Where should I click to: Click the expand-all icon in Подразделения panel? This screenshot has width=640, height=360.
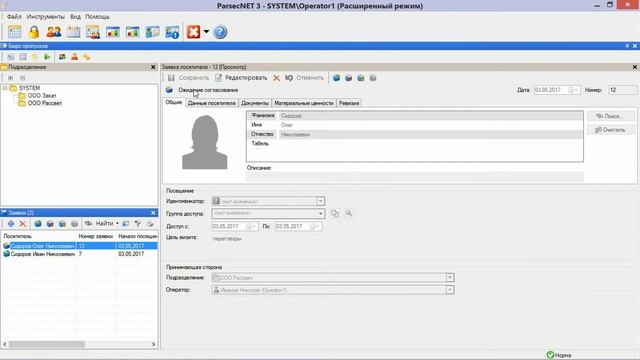(x=11, y=78)
